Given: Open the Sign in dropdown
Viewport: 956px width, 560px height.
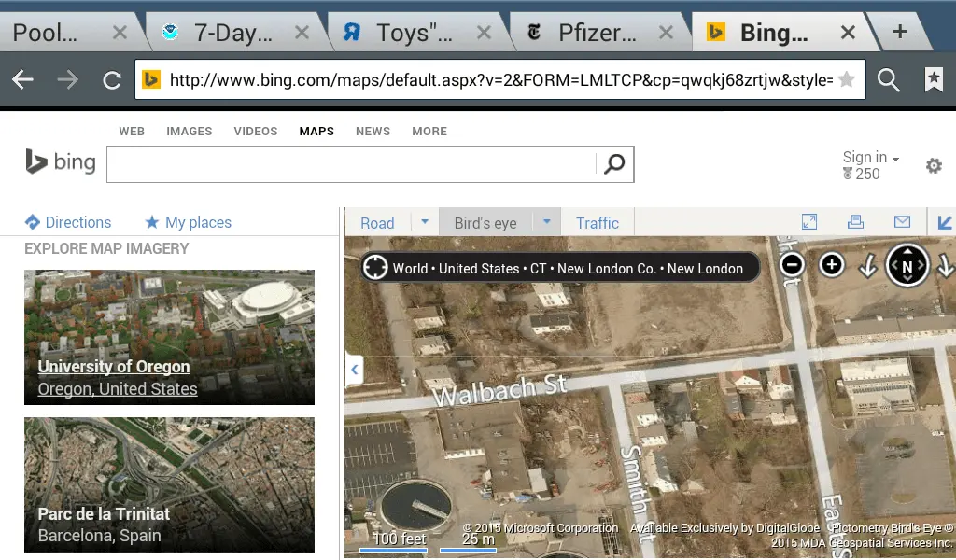Looking at the screenshot, I should click(x=868, y=157).
